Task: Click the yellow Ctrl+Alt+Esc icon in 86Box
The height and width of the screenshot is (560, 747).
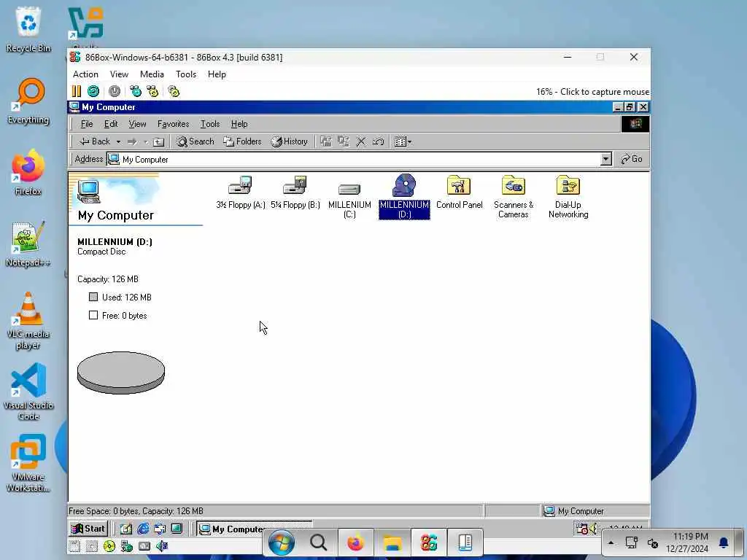Action: tap(152, 91)
